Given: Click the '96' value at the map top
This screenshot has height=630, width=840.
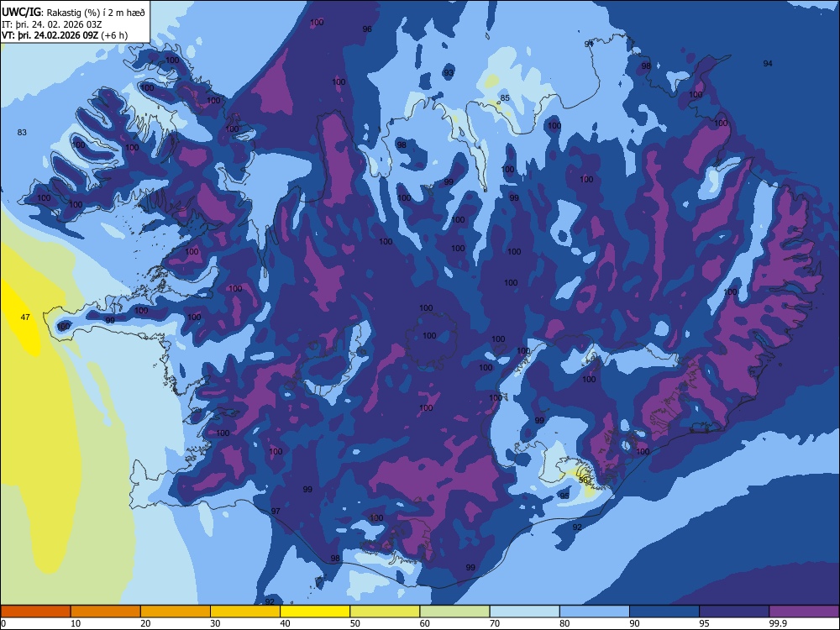Looking at the screenshot, I should pos(367,29).
